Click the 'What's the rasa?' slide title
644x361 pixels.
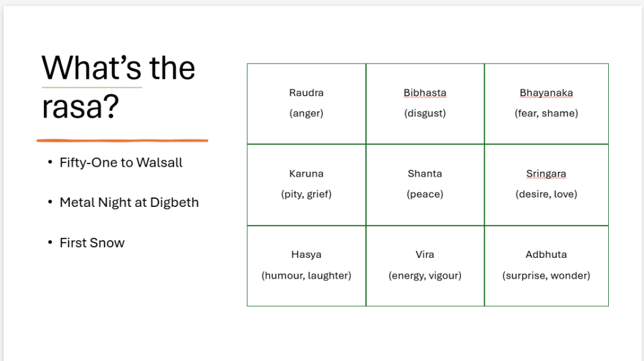tap(118, 87)
